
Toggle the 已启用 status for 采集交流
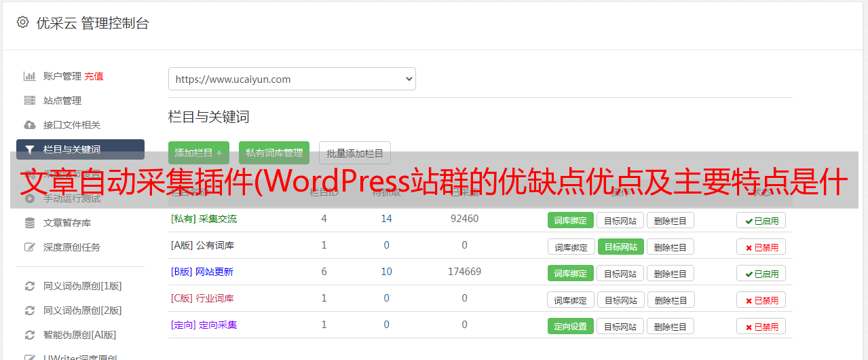tap(761, 220)
